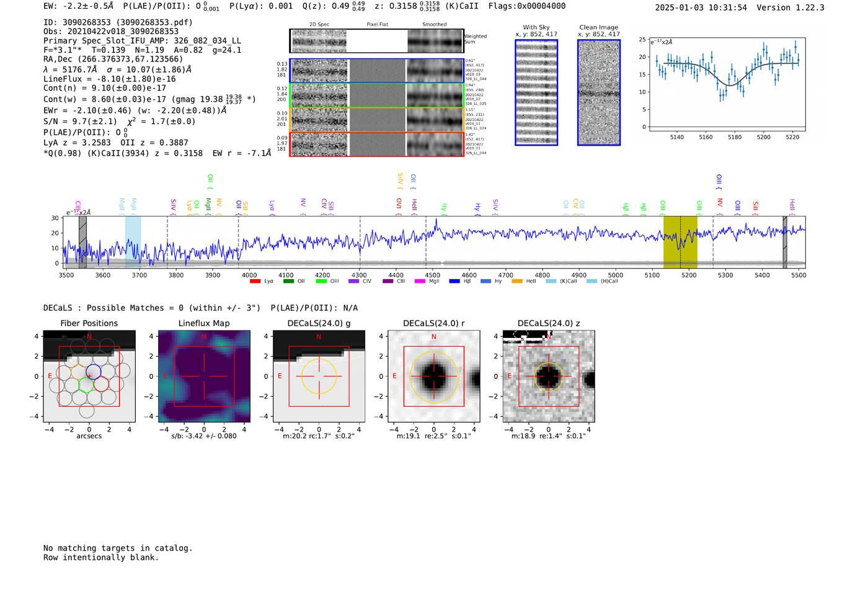
Task: Click the RA,Dec coordinates line
Action: pyautogui.click(x=113, y=60)
